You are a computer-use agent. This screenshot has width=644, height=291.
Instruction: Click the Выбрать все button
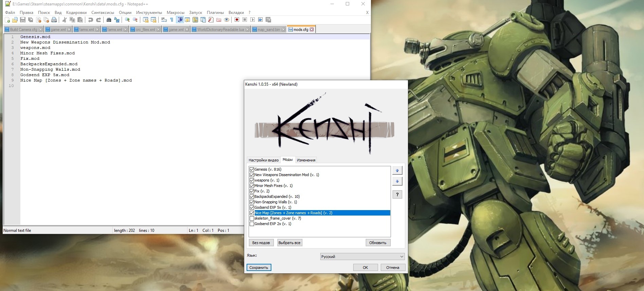pyautogui.click(x=289, y=243)
